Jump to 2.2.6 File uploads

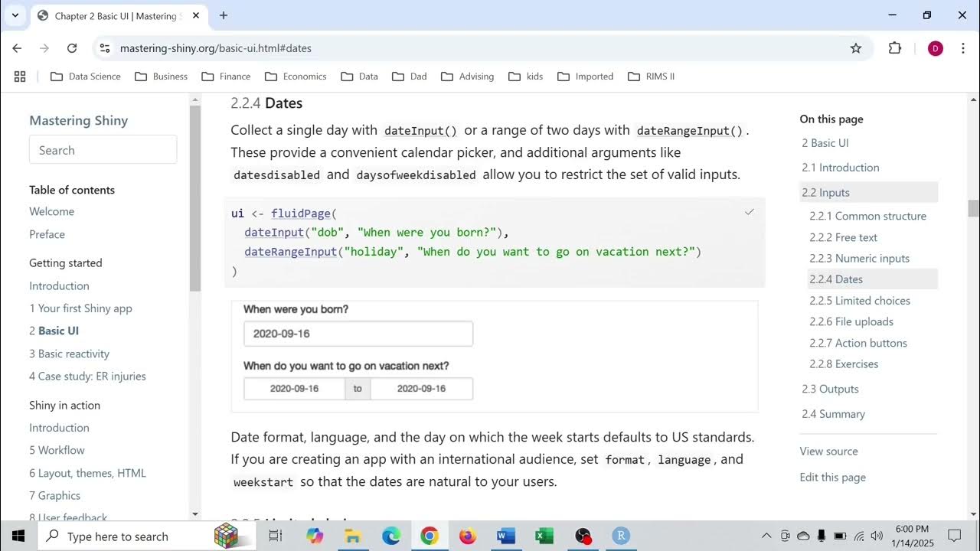(851, 321)
